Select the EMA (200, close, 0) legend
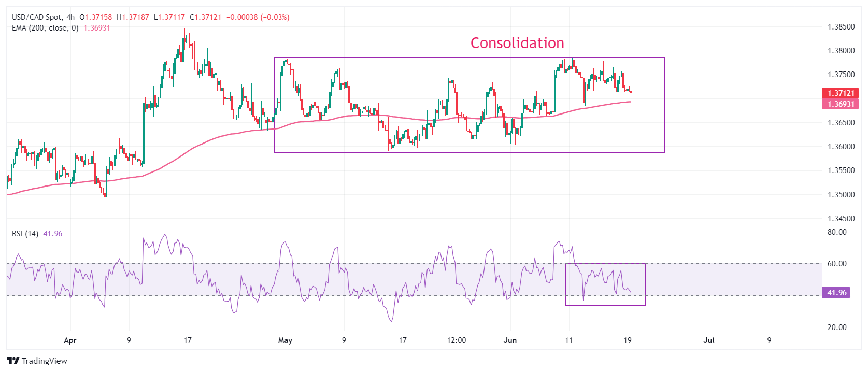This screenshot has height=372, width=868. point(45,28)
